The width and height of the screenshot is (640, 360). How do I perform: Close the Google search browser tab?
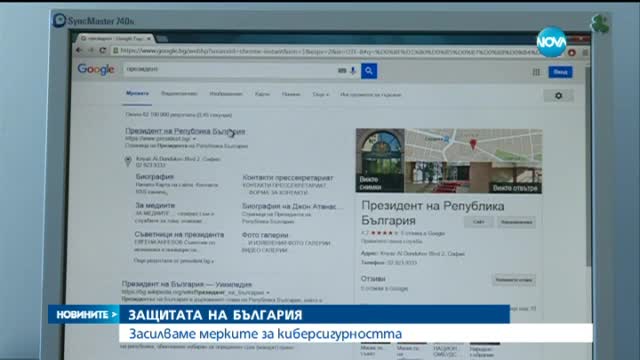149,38
